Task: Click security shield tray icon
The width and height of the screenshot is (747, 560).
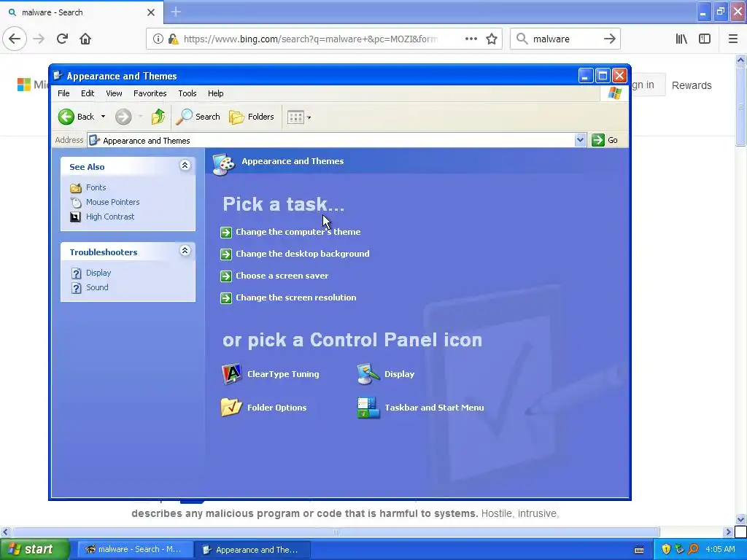Action: pos(666,550)
